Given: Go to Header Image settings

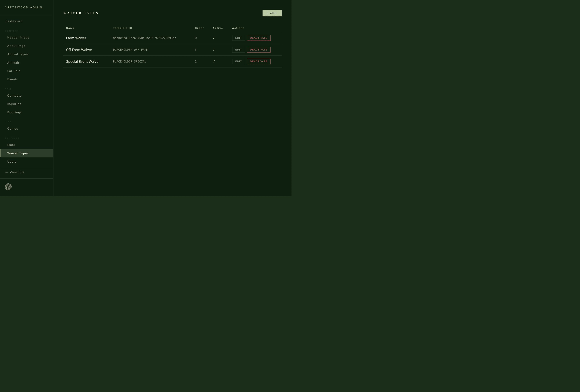Looking at the screenshot, I should 18,37.
